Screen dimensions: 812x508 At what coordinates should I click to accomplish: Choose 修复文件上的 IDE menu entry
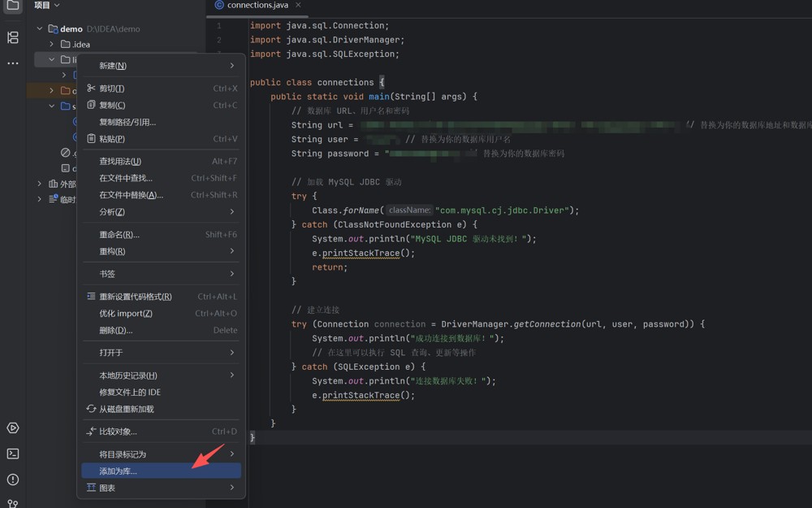pyautogui.click(x=161, y=392)
